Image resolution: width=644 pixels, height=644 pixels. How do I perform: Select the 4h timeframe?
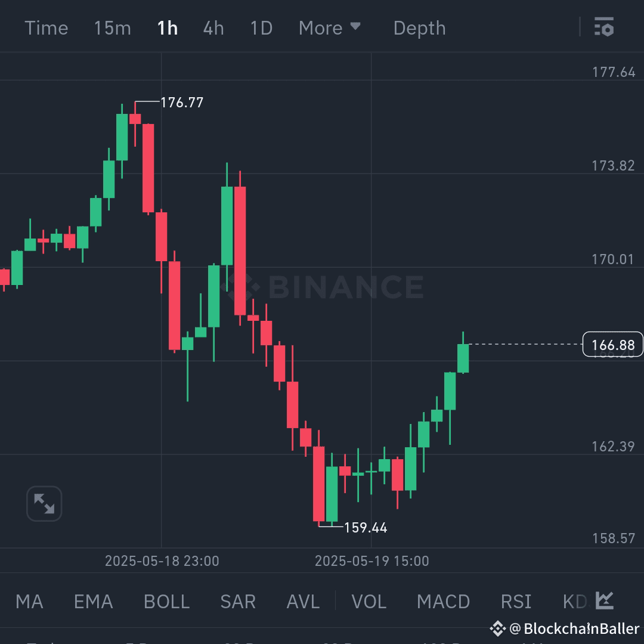[213, 27]
